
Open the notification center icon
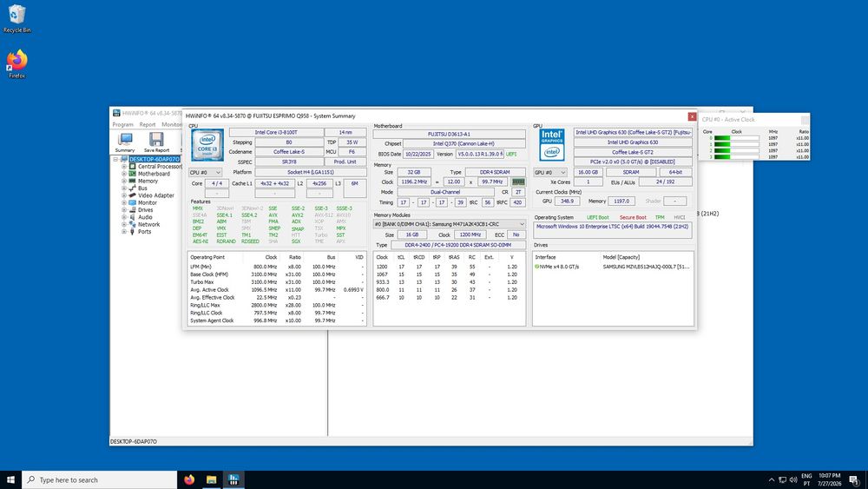click(855, 479)
